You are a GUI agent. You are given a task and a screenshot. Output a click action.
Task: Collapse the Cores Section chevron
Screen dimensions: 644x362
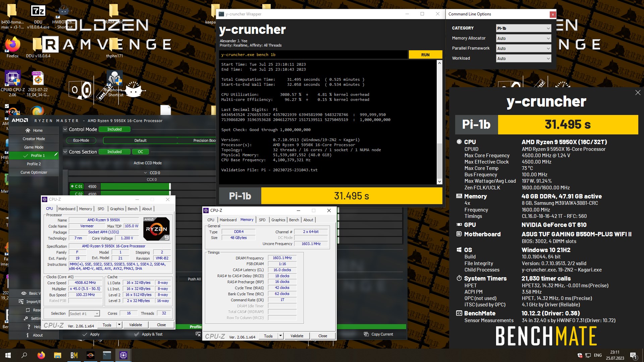click(65, 152)
